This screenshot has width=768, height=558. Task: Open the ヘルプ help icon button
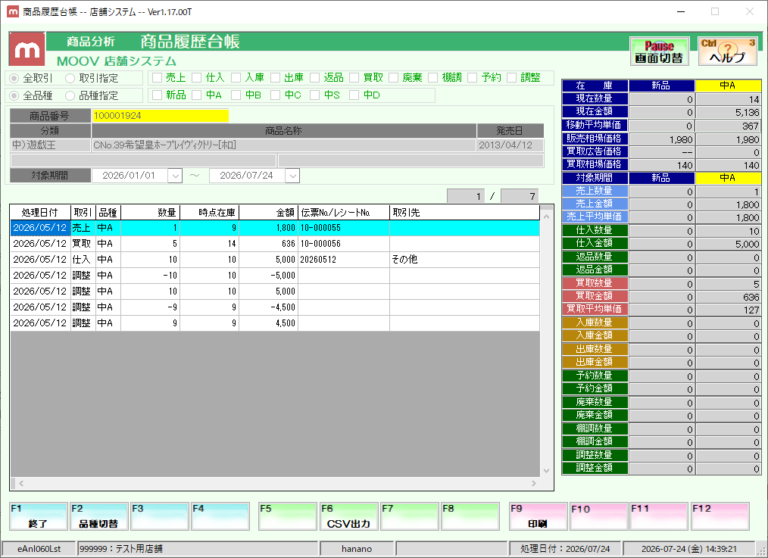(x=727, y=51)
